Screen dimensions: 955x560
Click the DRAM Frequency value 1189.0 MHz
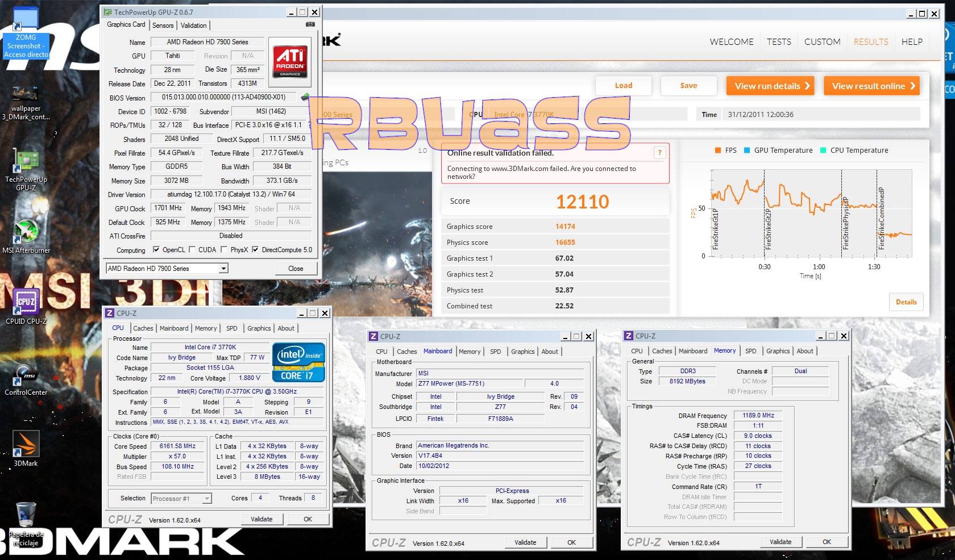point(758,415)
